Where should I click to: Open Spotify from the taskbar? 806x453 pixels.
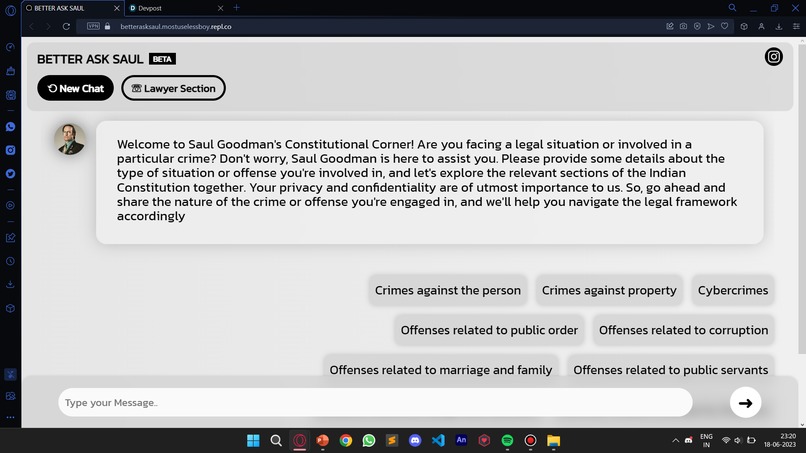[507, 441]
